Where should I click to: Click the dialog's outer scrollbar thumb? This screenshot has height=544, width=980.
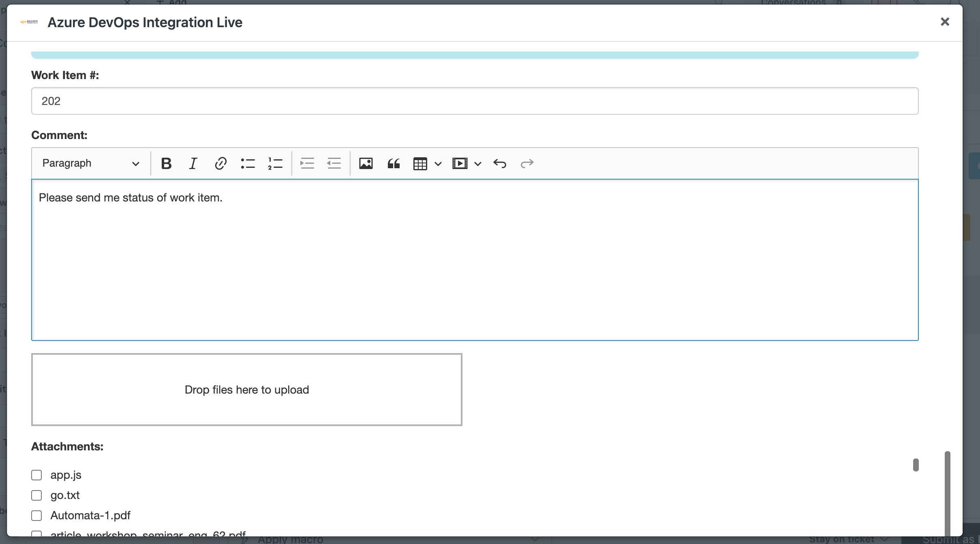tap(947, 493)
